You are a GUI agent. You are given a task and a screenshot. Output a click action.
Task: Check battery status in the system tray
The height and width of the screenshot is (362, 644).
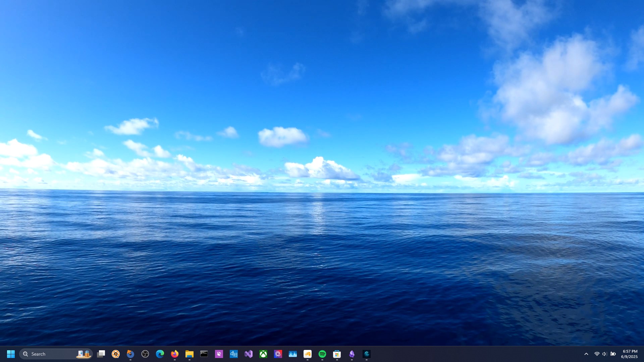coord(613,354)
